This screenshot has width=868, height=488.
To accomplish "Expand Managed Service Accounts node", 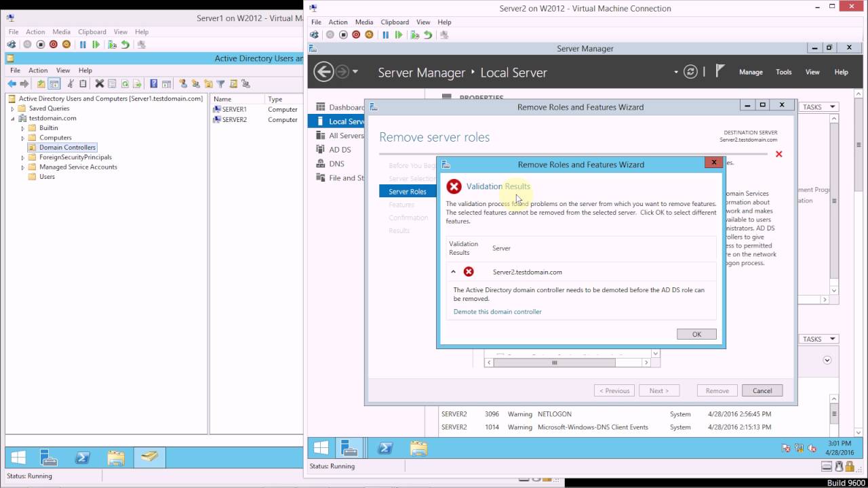I will (x=22, y=167).
